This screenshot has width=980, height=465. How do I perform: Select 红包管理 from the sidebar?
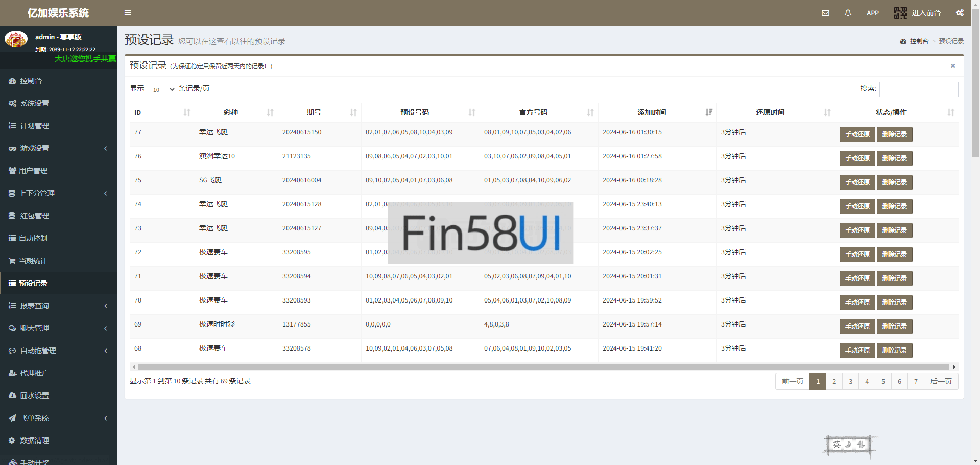click(x=34, y=216)
